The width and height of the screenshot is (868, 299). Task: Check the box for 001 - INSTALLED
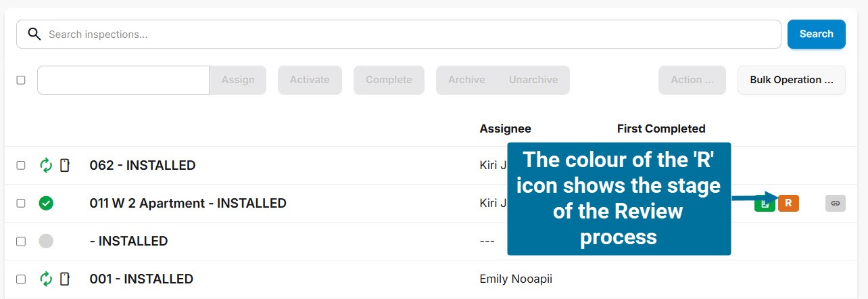pos(21,279)
